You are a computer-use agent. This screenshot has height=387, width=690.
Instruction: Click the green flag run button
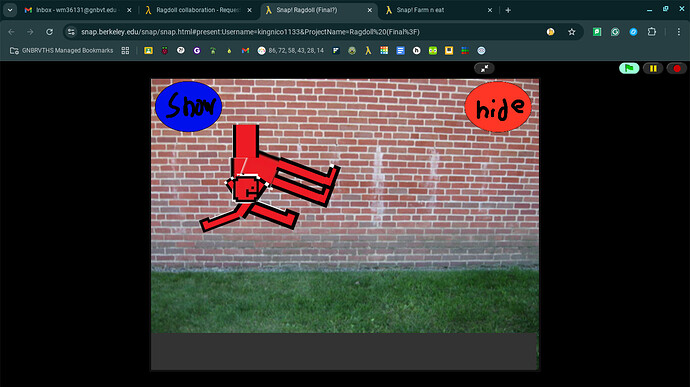629,68
